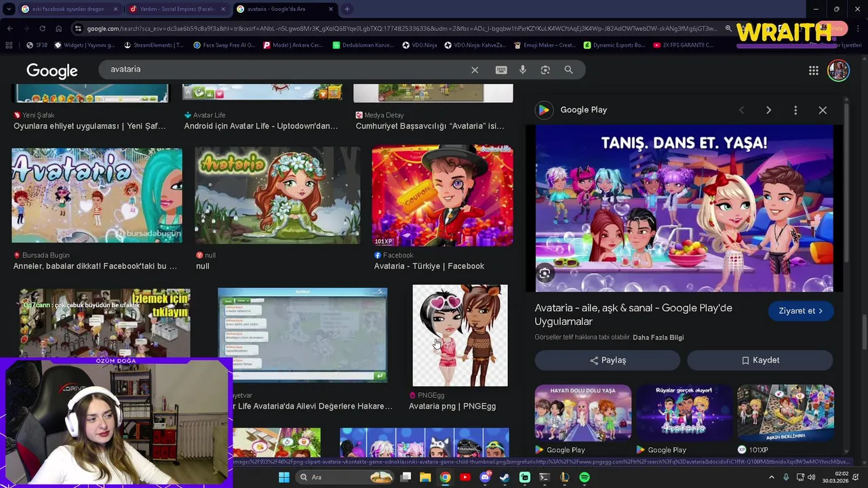868x488 pixels.
Task: Submit search with the magnifier icon
Action: tap(568, 70)
